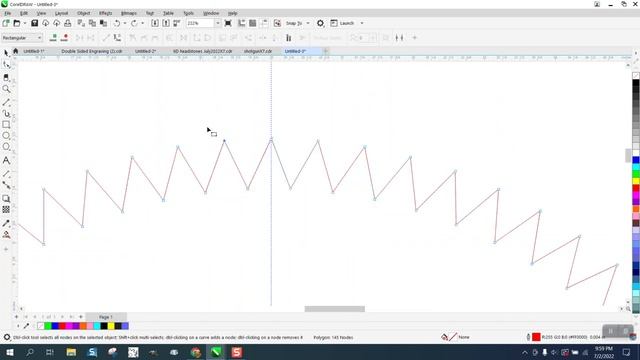The image size is (640, 360).
Task: Open the zoom level dropdown
Action: pyautogui.click(x=217, y=23)
